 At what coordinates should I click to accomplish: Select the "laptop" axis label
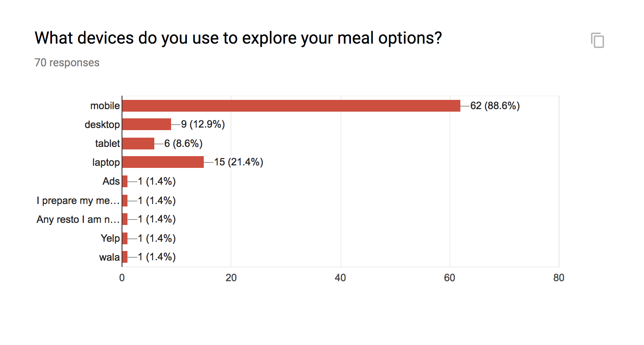(x=106, y=162)
